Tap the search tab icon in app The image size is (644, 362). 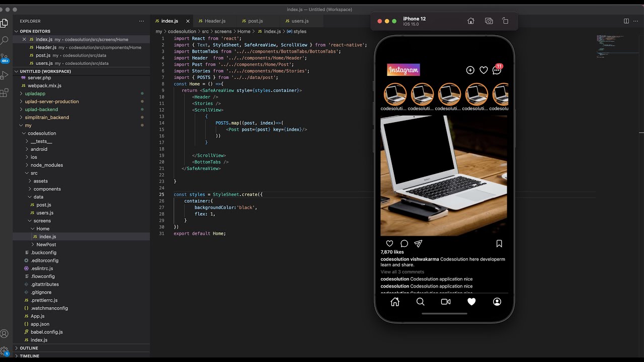[421, 302]
